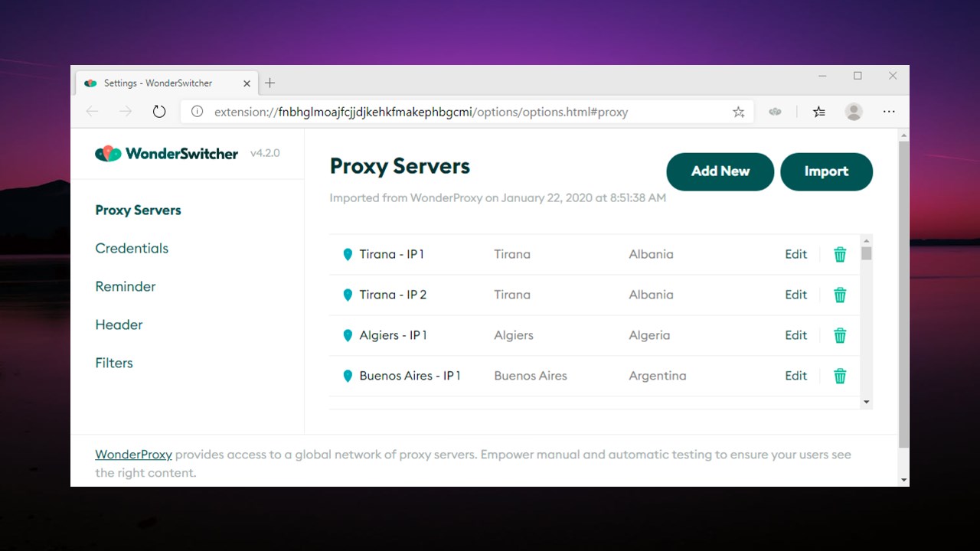The image size is (980, 551).
Task: Delete the Tirana - IP 2 proxy server
Action: tap(840, 295)
